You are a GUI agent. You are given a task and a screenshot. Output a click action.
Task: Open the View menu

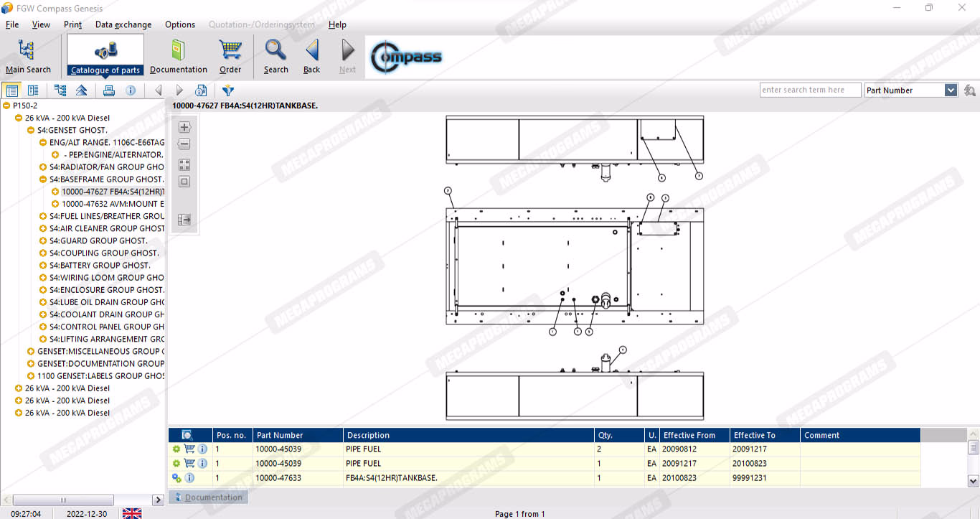(x=41, y=24)
